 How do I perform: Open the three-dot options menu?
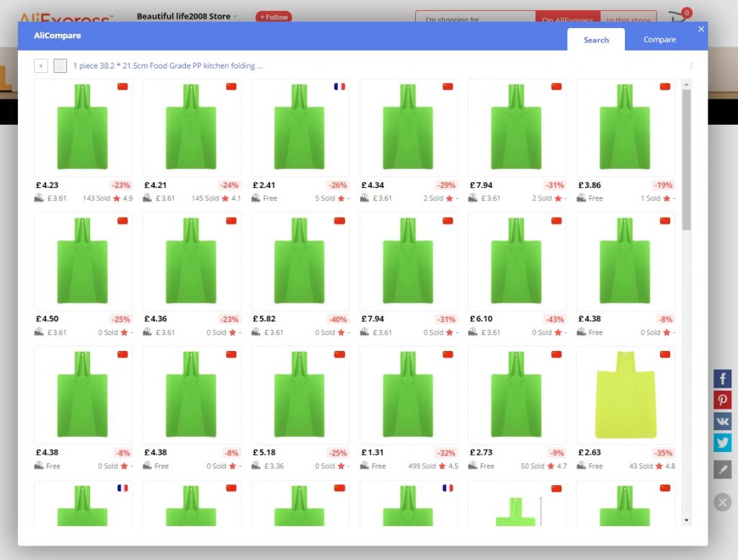click(691, 66)
